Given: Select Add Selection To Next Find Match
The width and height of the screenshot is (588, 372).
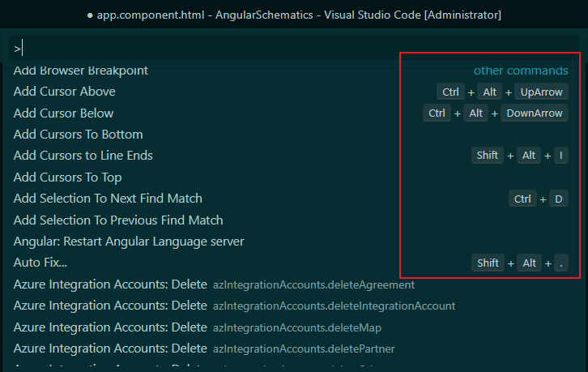Looking at the screenshot, I should pyautogui.click(x=108, y=199).
